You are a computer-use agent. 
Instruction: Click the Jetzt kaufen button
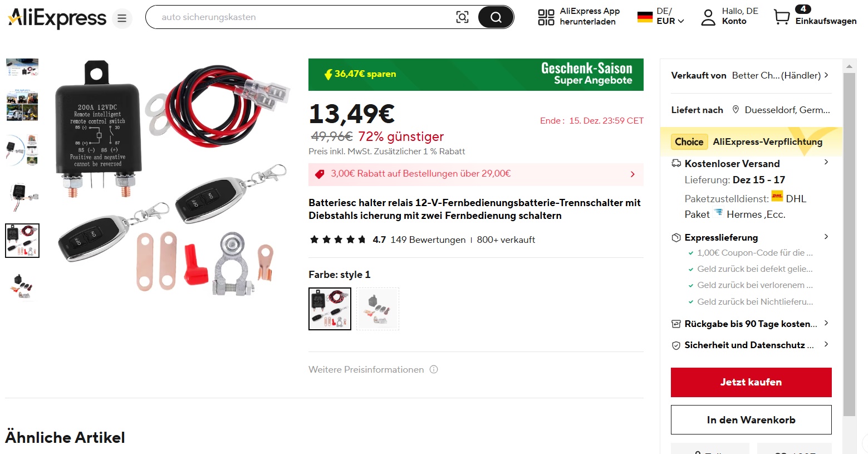[751, 382]
